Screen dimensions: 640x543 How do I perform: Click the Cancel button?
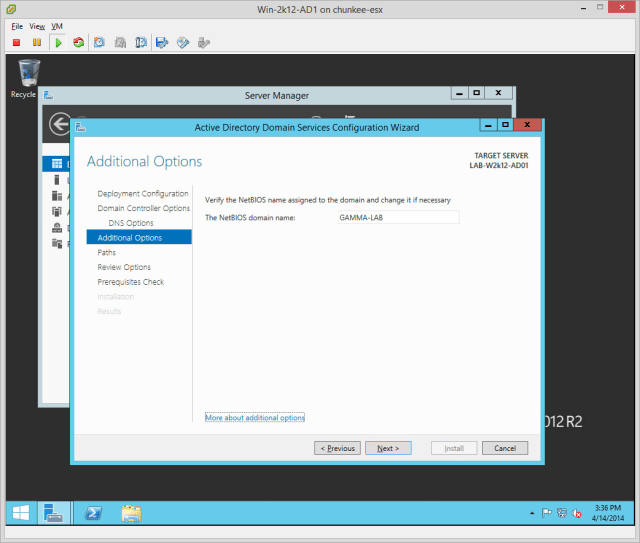pos(505,448)
